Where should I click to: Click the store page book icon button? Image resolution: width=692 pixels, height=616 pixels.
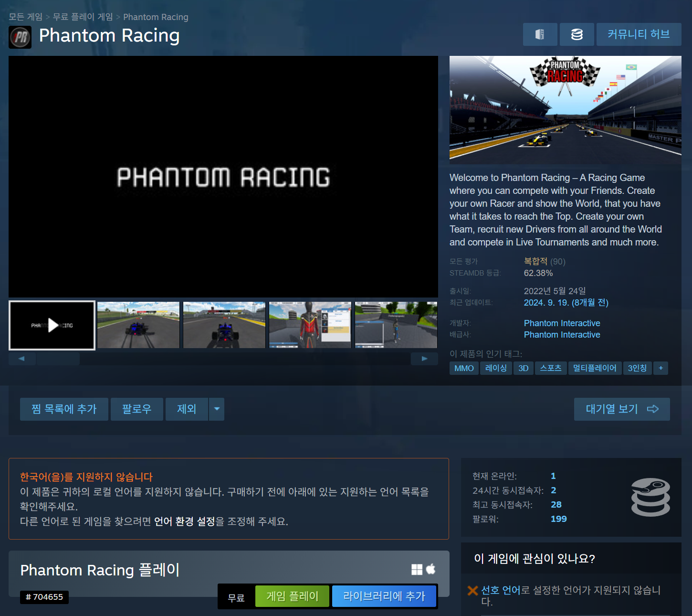(x=540, y=34)
